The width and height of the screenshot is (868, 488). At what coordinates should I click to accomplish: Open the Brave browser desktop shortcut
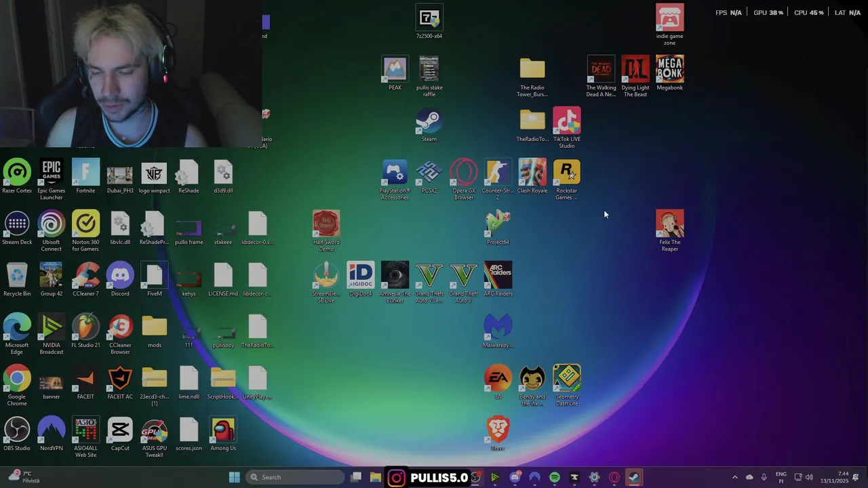(498, 435)
